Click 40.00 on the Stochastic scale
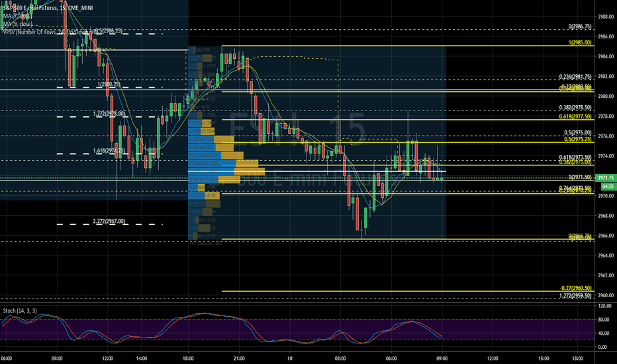Image resolution: width=617 pixels, height=364 pixels. click(x=604, y=334)
